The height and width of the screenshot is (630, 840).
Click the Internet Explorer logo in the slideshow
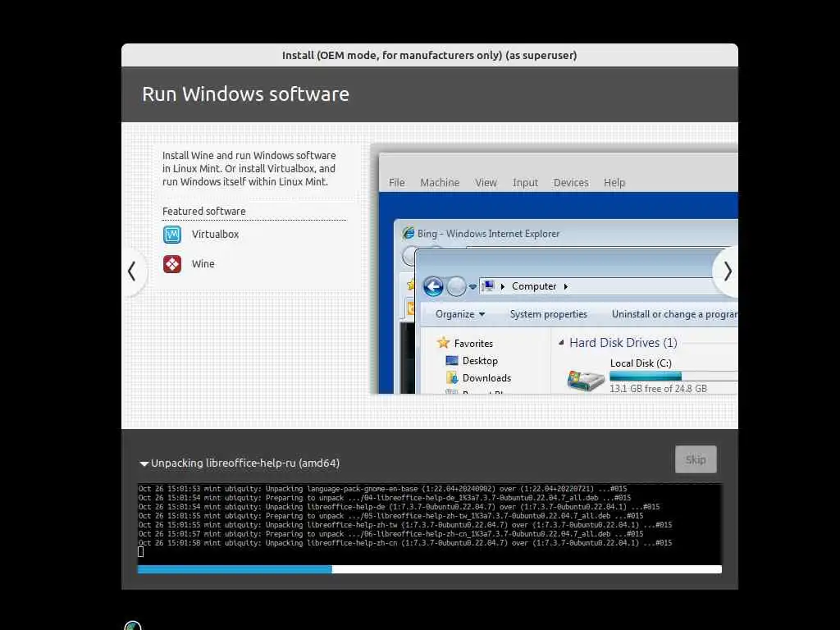click(409, 233)
